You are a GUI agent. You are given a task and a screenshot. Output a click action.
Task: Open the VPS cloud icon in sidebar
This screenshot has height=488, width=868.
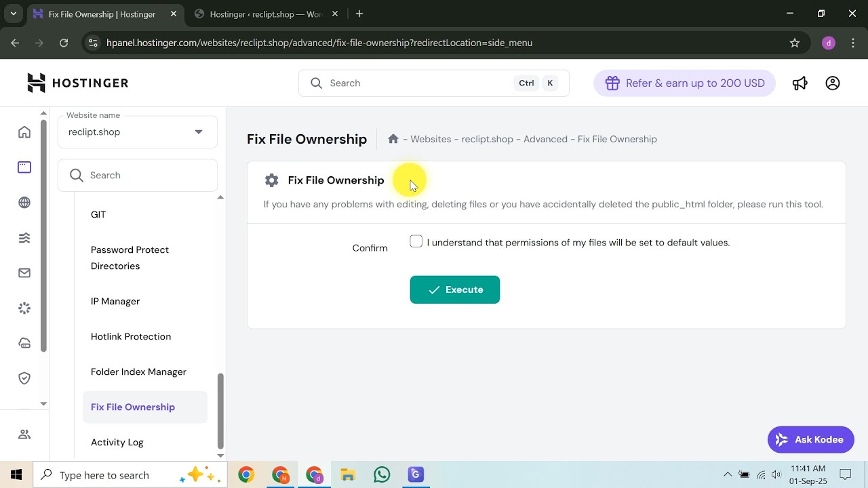pyautogui.click(x=24, y=343)
